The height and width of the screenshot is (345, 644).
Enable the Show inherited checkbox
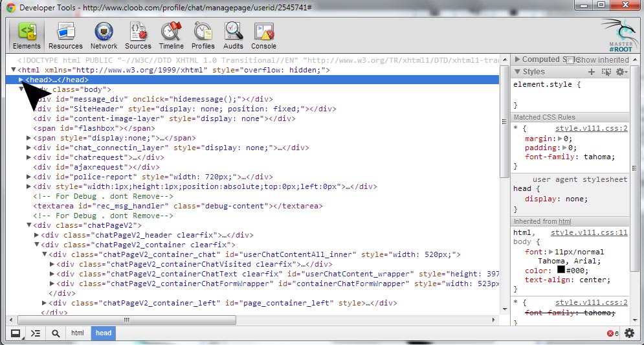click(570, 60)
